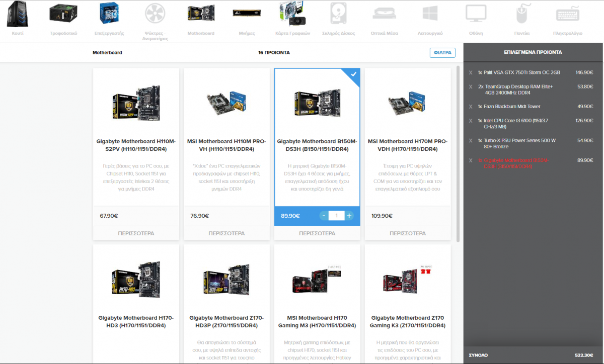
Task: Click the Gigabyte Z170 Gaming K3 product image
Action: point(408,281)
